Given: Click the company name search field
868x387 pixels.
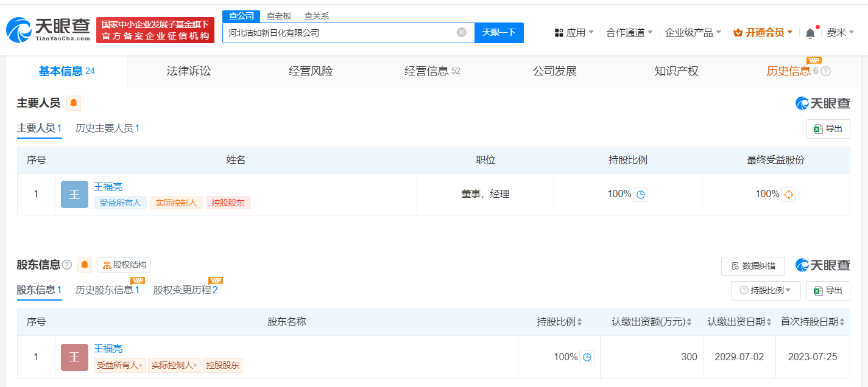Looking at the screenshot, I should [338, 33].
